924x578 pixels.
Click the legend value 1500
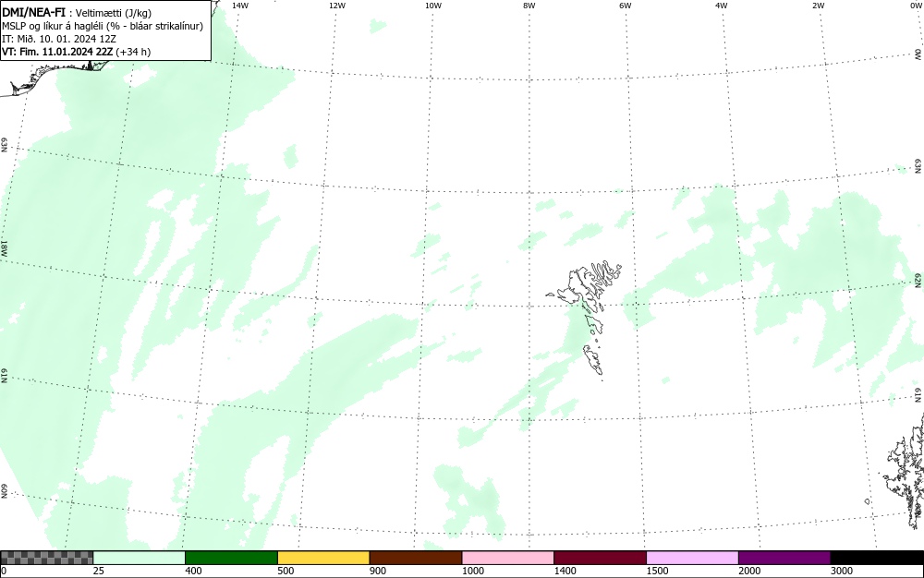pos(657,571)
